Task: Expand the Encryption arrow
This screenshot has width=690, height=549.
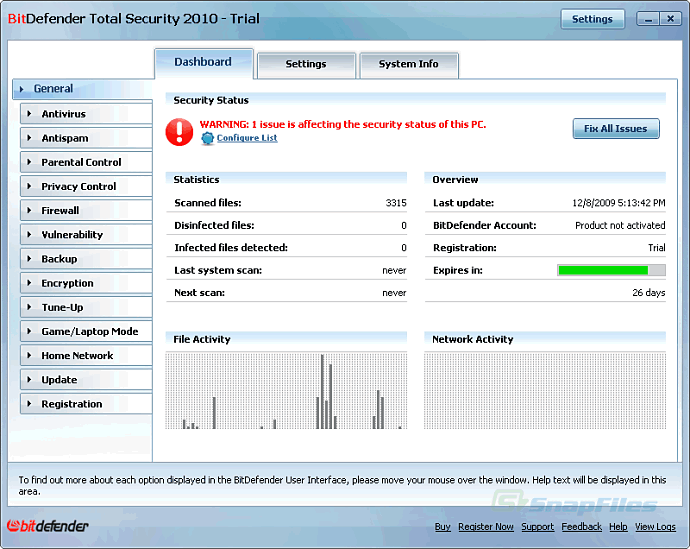Action: [x=29, y=283]
